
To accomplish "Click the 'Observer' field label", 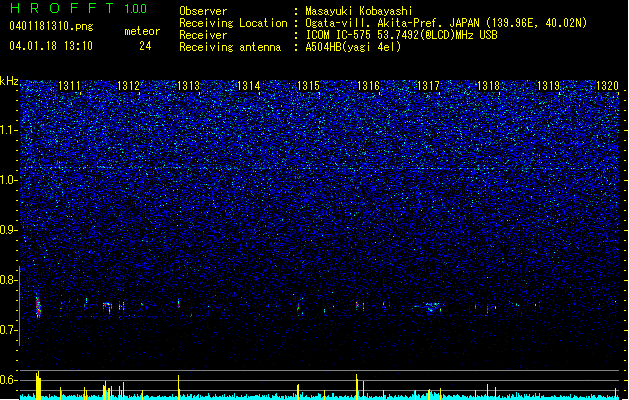I will (x=203, y=11).
